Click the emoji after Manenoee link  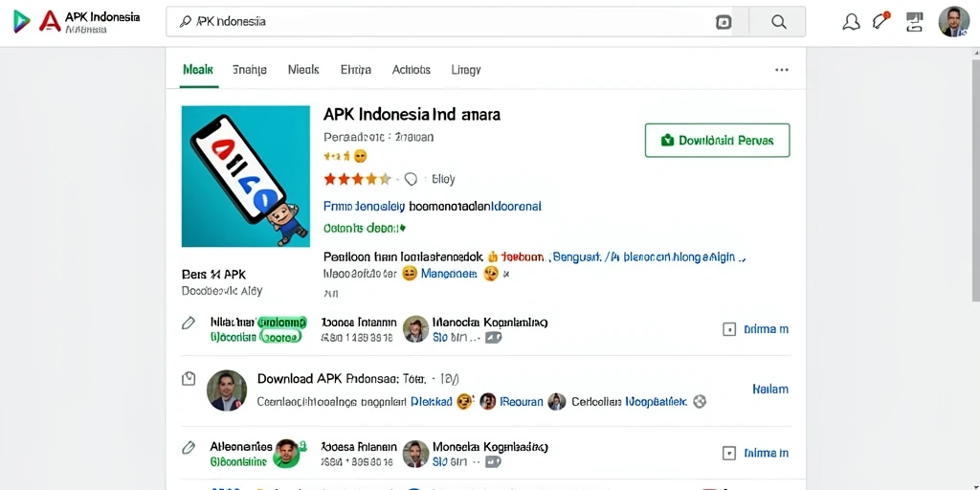click(491, 273)
